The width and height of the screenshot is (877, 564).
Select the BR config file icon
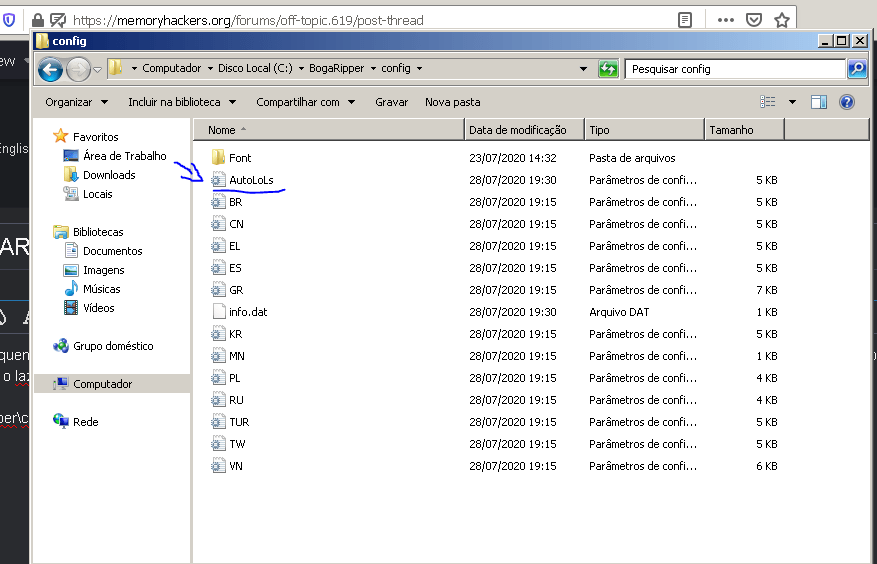click(218, 201)
